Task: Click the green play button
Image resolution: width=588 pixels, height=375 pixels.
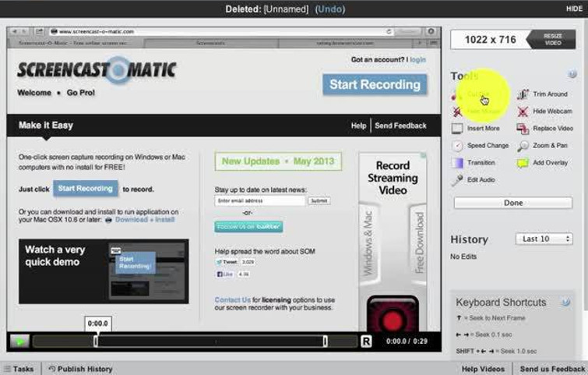Action: (19, 341)
